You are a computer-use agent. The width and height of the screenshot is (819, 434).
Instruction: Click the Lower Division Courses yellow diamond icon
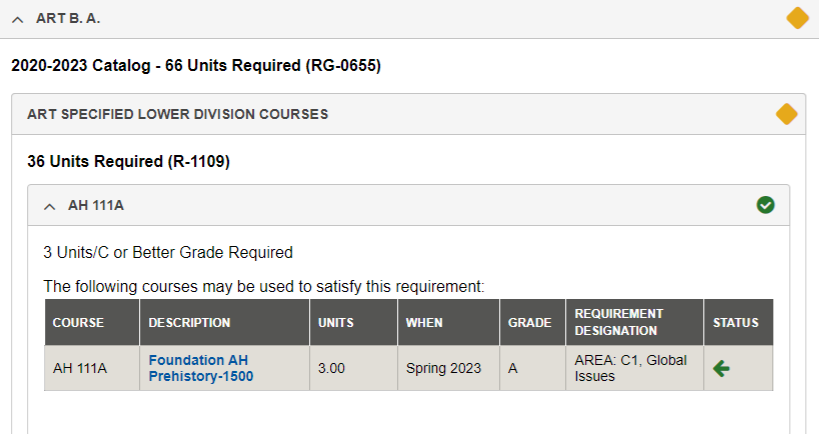pos(786,114)
